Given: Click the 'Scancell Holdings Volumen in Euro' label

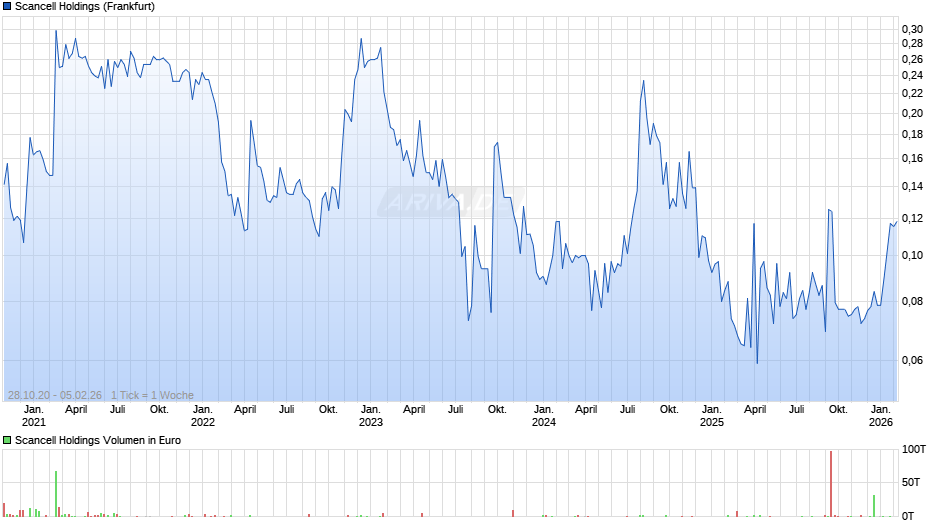Looking at the screenshot, I should pos(98,440).
